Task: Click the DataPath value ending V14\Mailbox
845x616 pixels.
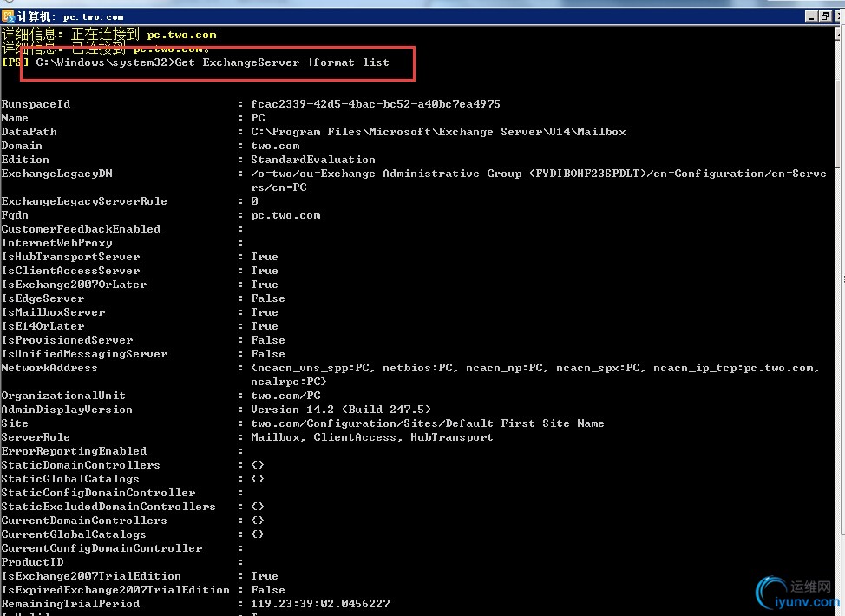Action: point(438,132)
